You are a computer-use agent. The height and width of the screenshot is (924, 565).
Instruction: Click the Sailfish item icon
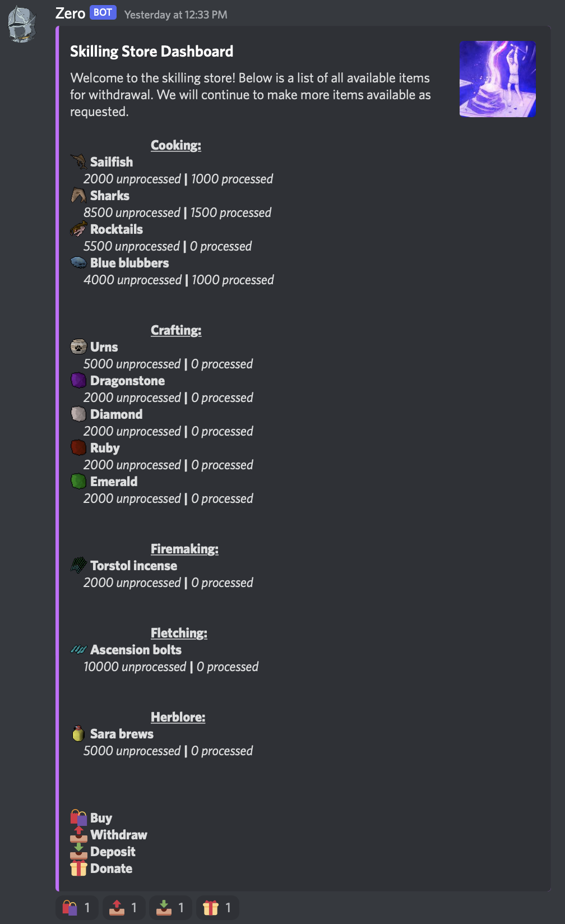click(x=78, y=161)
